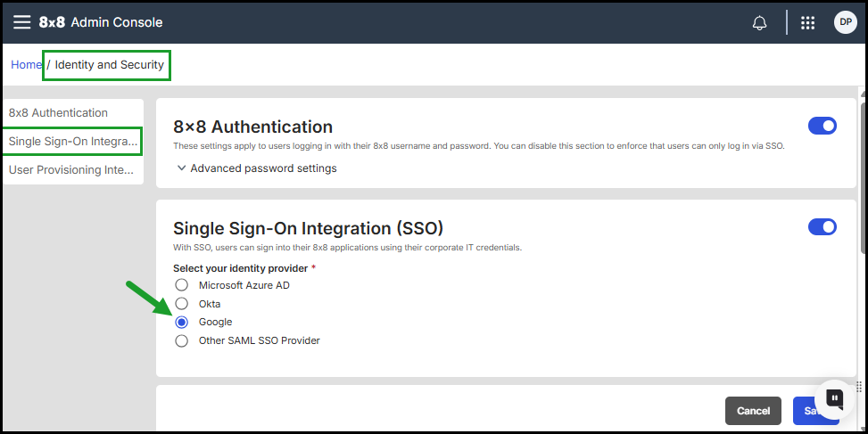This screenshot has width=868, height=434.
Task: Open the chat support widget
Action: (x=834, y=398)
